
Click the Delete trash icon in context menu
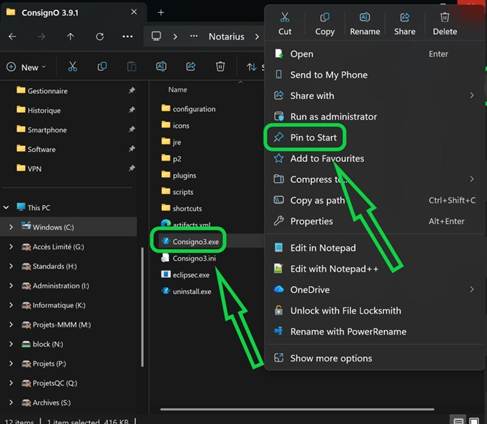pos(445,17)
